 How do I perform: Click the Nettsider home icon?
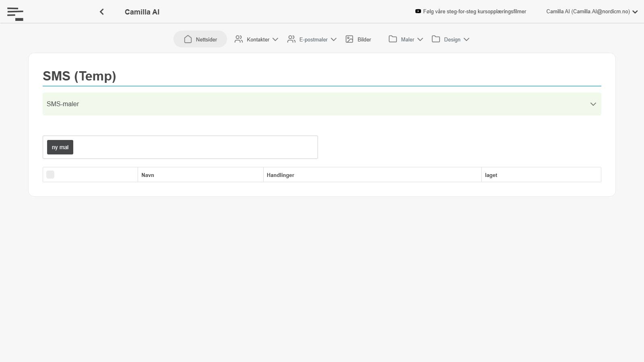coord(188,39)
